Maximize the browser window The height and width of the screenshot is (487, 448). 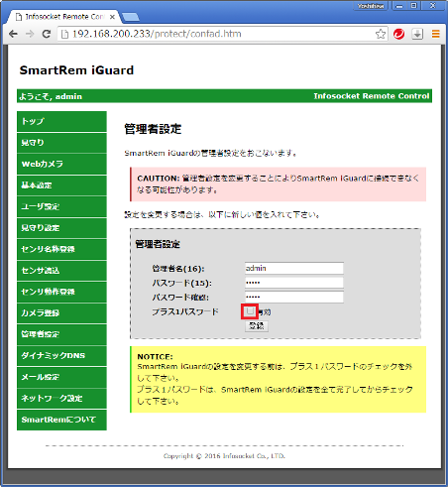(x=413, y=6)
